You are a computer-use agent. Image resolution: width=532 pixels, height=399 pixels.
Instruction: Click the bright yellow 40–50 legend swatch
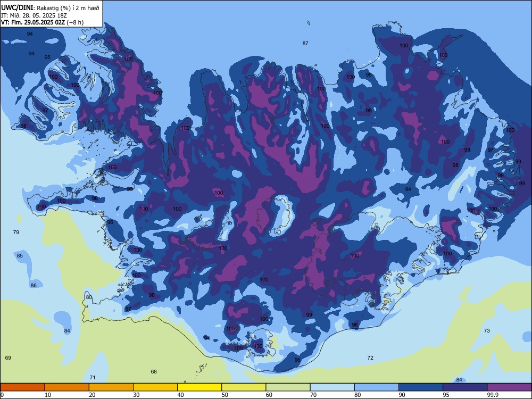point(199,387)
